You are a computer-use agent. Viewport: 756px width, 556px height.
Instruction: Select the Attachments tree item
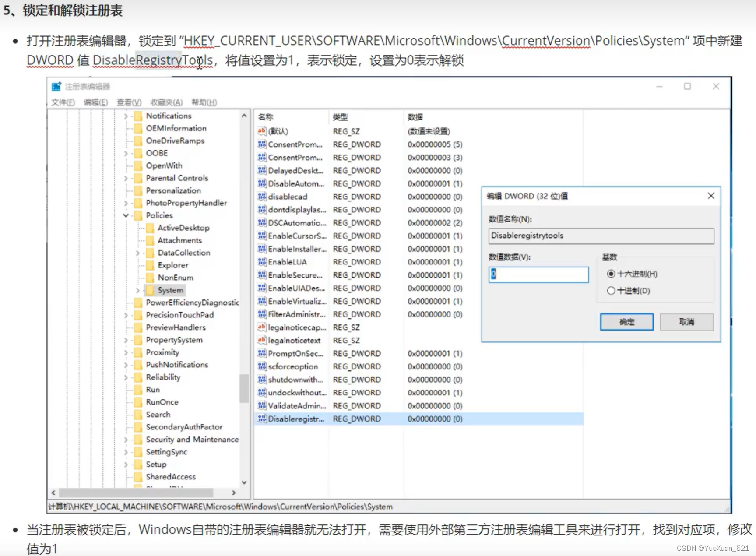[179, 240]
